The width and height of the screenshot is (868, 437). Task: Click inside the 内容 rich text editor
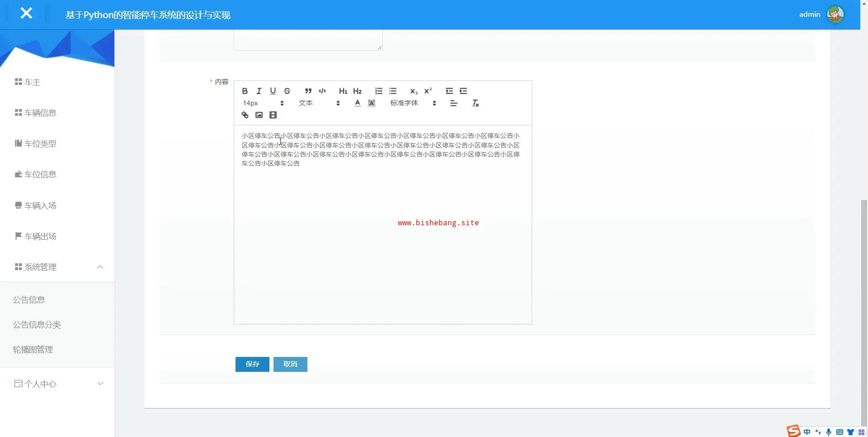[382, 224]
